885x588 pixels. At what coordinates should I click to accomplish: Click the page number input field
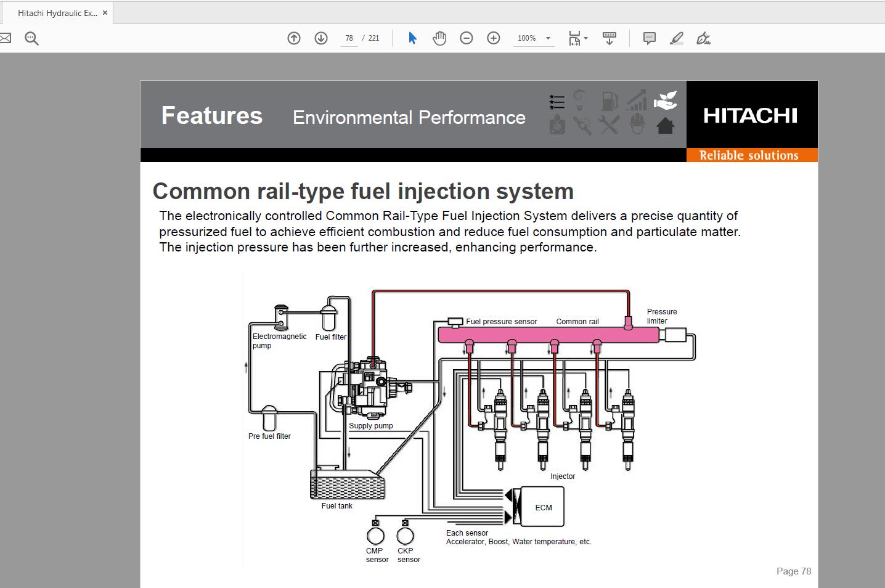(x=349, y=38)
